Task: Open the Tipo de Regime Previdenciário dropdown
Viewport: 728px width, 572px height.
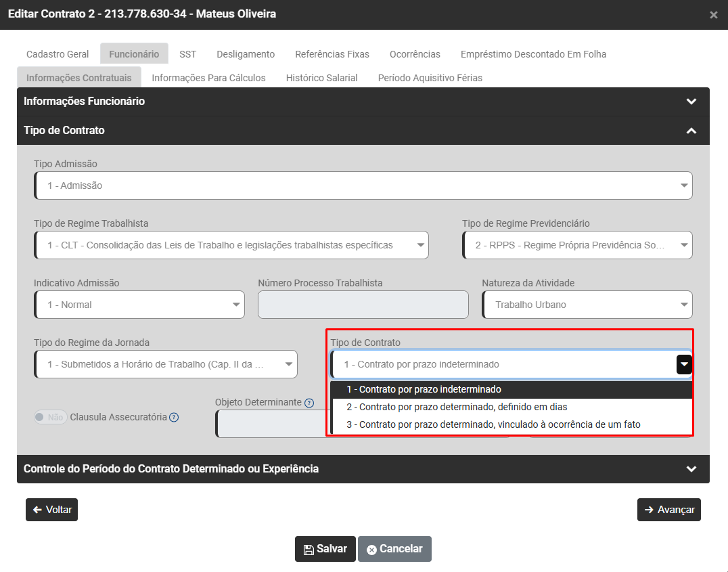Action: [576, 245]
